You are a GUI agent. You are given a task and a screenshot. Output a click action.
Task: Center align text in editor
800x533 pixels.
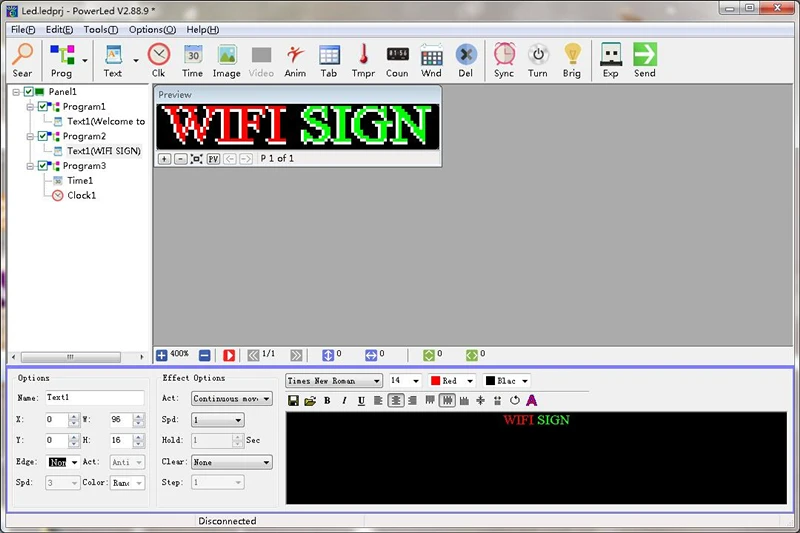point(395,401)
